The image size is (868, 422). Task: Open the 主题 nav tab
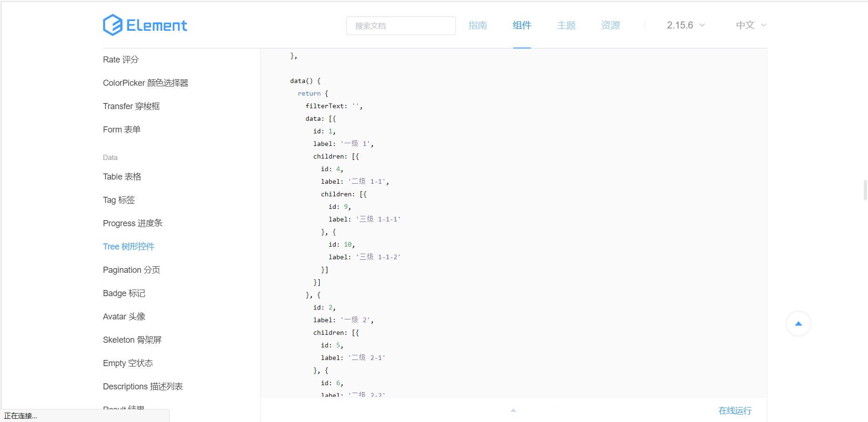coord(566,25)
